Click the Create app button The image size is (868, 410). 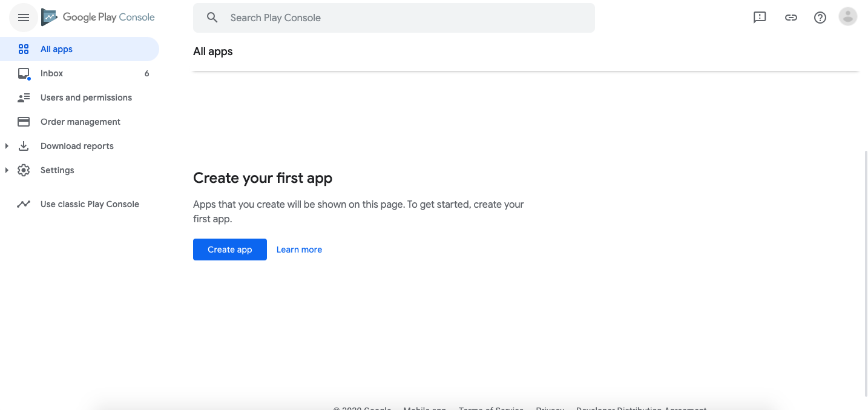[x=230, y=250]
